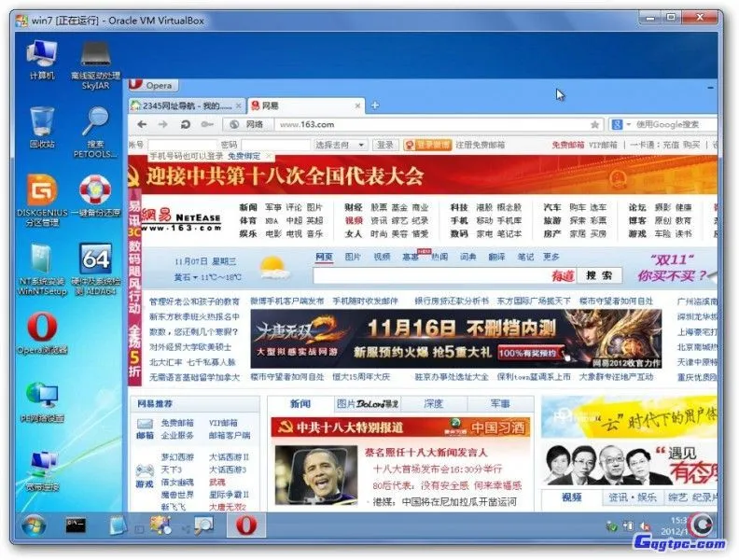The image size is (739, 560).
Task: Click the notepad icon on taskbar
Action: (119, 525)
